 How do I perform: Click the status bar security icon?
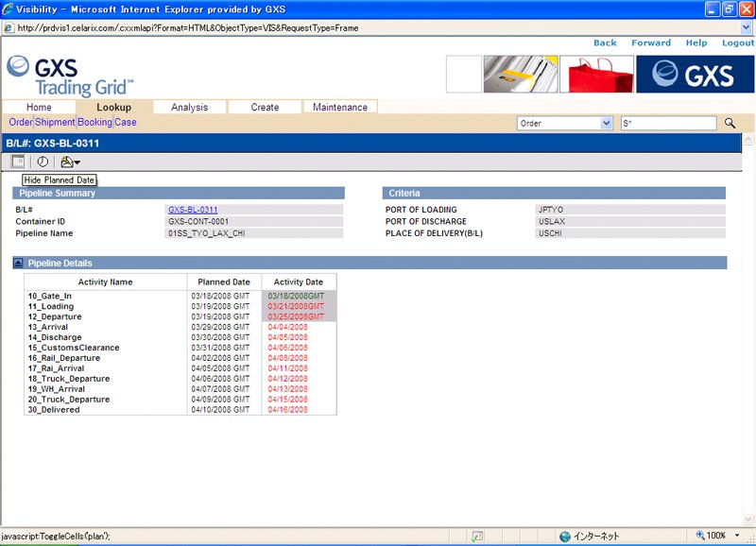pos(477,536)
